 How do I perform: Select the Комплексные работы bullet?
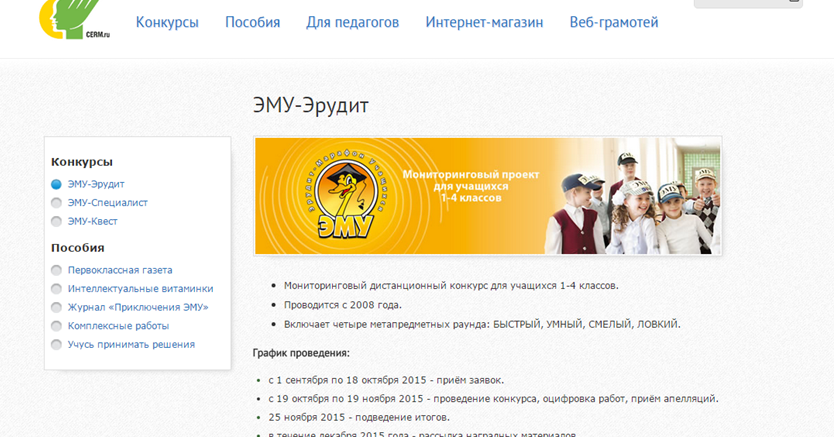(x=56, y=326)
